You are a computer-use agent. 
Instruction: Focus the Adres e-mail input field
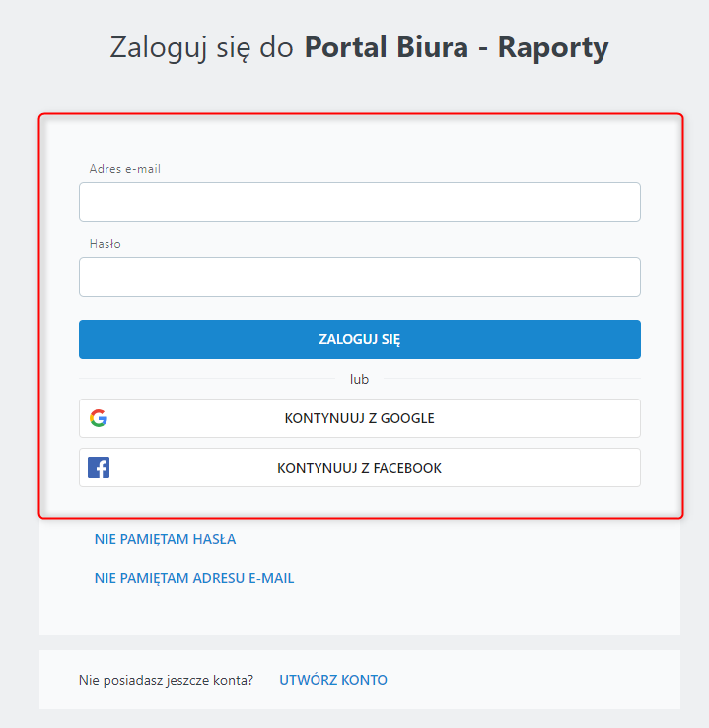pos(359,202)
